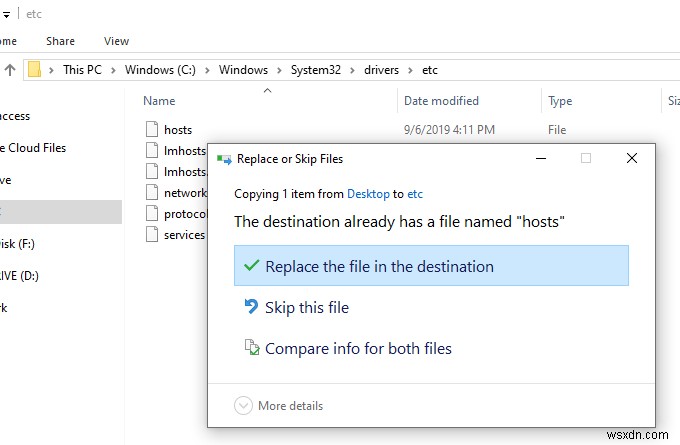This screenshot has height=445, width=680.
Task: Choose Replace the file in the destination
Action: 431,265
